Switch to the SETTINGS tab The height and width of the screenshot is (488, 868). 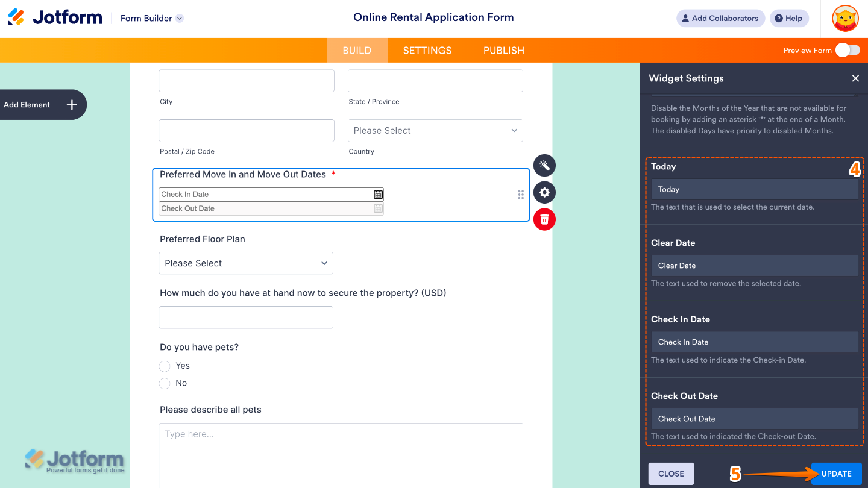427,50
